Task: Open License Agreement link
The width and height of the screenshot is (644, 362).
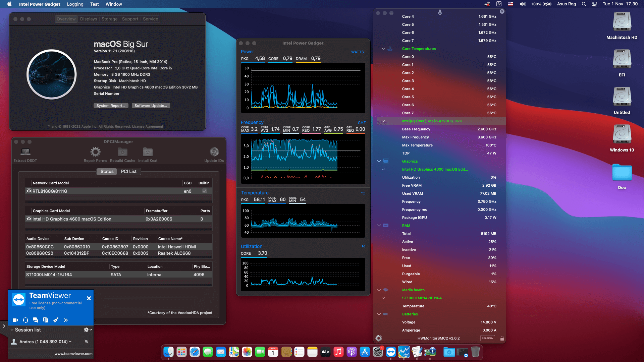Action: coord(147,127)
